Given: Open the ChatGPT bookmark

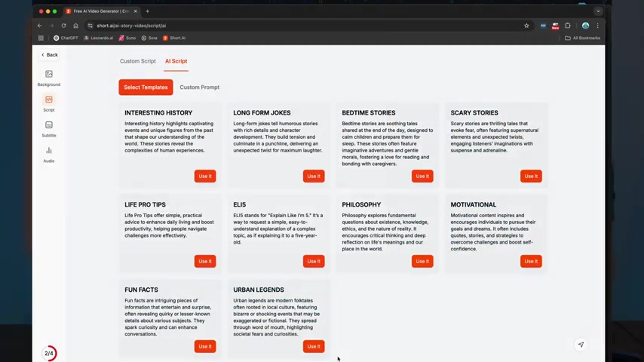Looking at the screenshot, I should pos(66,38).
